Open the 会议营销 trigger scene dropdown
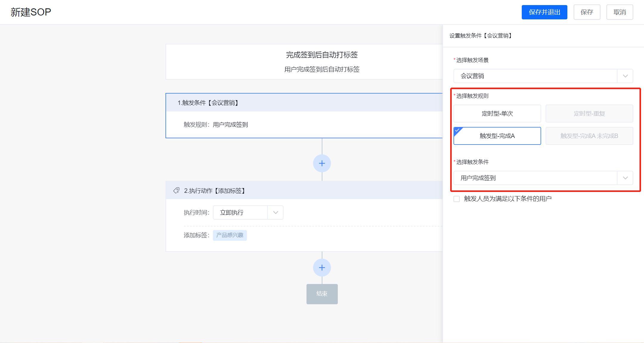Screen dimensions: 644x343 pos(543,76)
